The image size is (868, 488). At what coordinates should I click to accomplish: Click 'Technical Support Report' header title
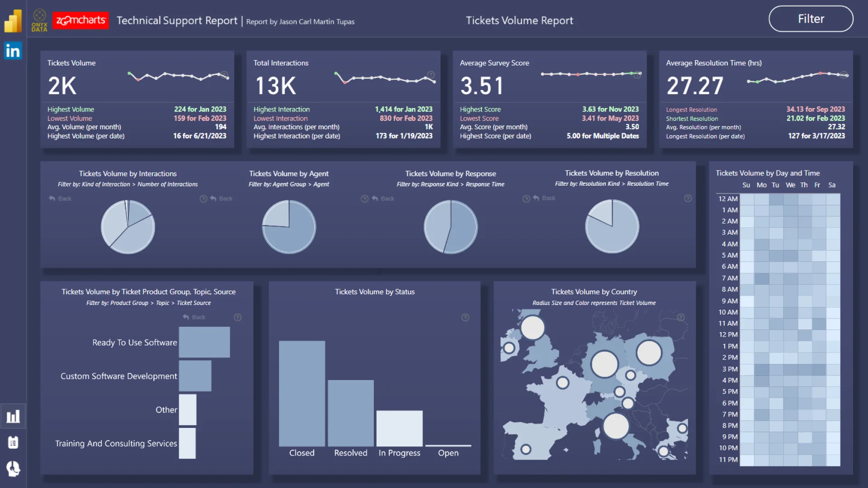tap(177, 21)
